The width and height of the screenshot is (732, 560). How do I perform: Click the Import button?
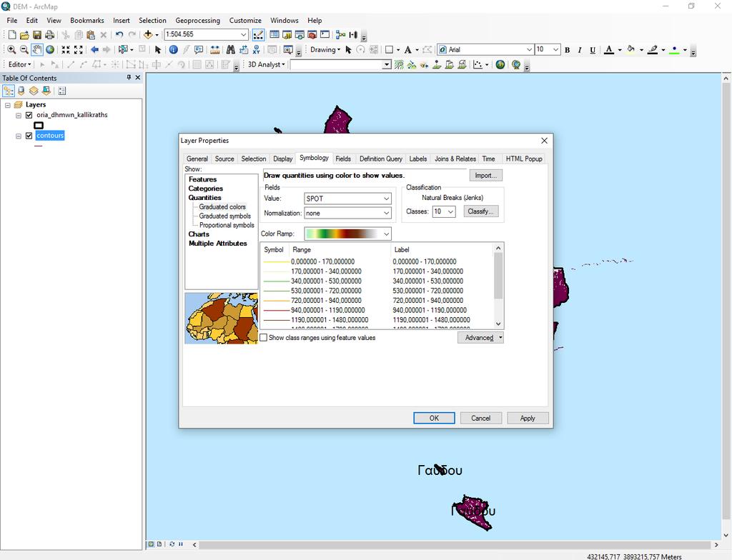[485, 176]
